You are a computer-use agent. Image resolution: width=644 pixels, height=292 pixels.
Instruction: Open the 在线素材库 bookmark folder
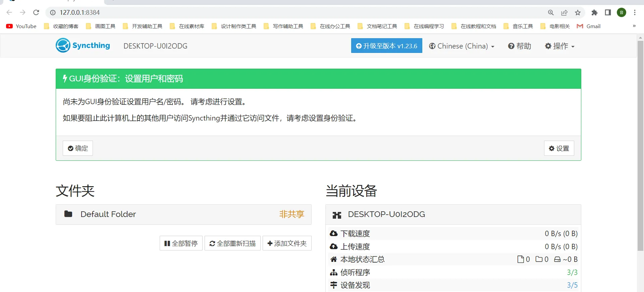tap(187, 26)
